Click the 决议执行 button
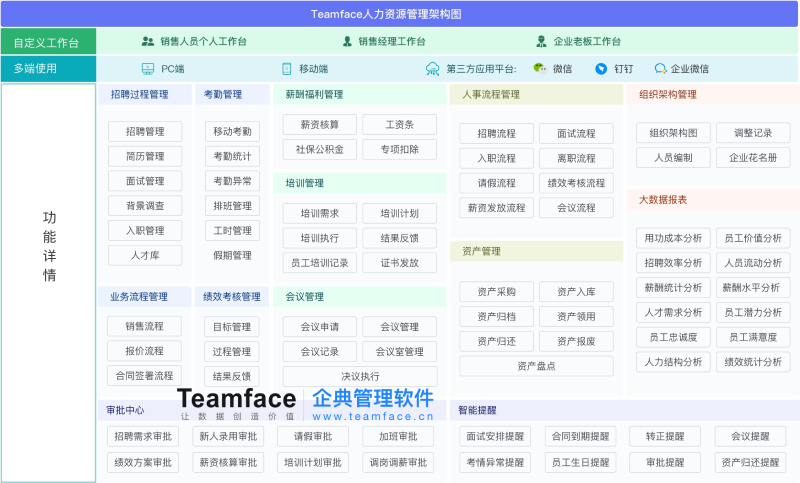 pos(360,376)
